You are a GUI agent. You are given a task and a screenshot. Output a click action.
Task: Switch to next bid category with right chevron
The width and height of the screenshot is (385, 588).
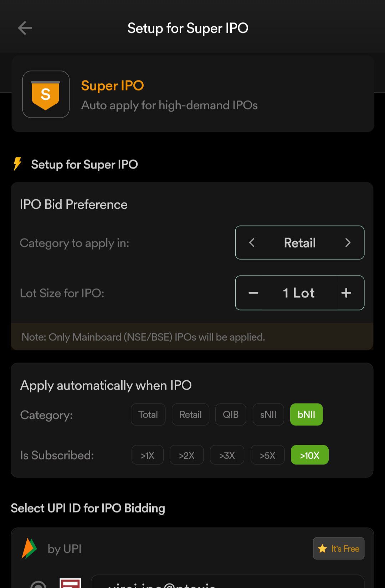(348, 243)
